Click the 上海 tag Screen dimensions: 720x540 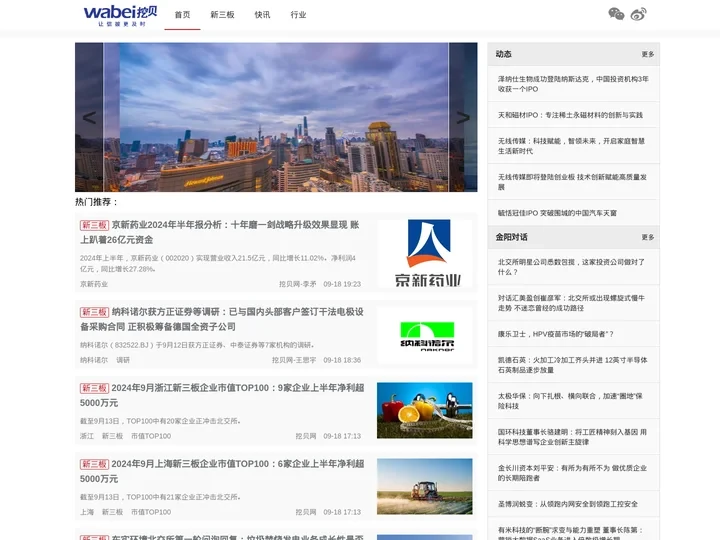click(87, 512)
